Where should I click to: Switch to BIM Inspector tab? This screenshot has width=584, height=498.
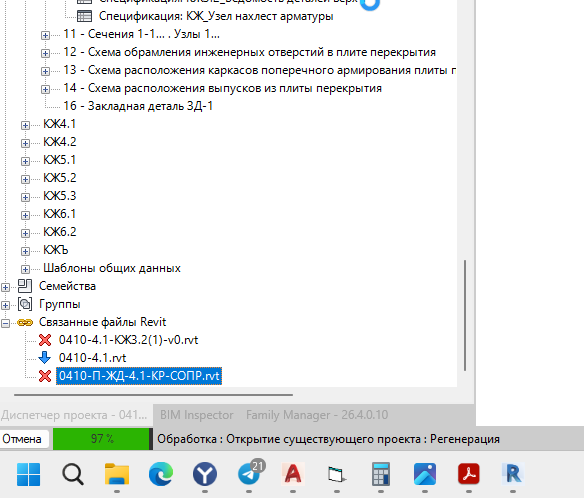pyautogui.click(x=197, y=415)
